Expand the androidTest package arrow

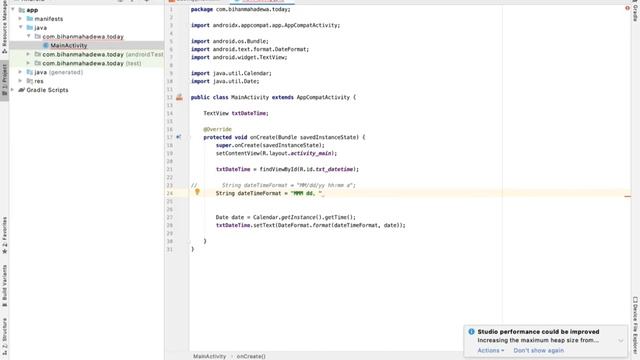coord(28,54)
